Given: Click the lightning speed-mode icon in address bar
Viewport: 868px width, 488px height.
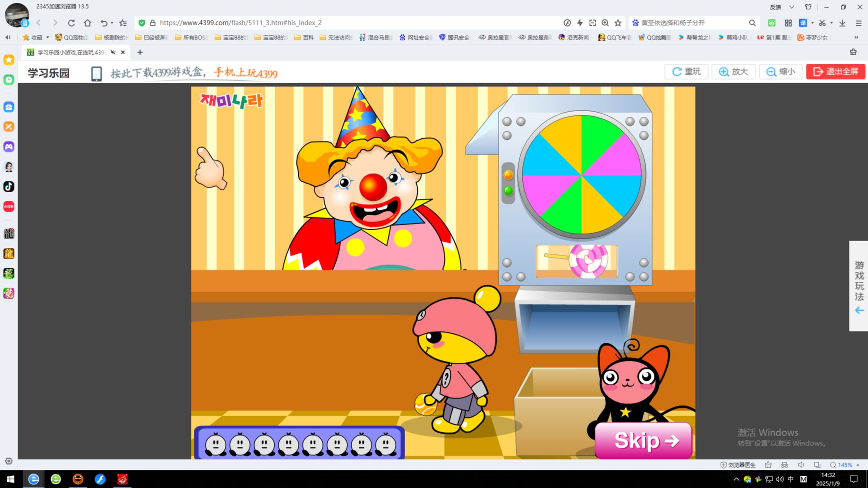Looking at the screenshot, I should tap(580, 23).
